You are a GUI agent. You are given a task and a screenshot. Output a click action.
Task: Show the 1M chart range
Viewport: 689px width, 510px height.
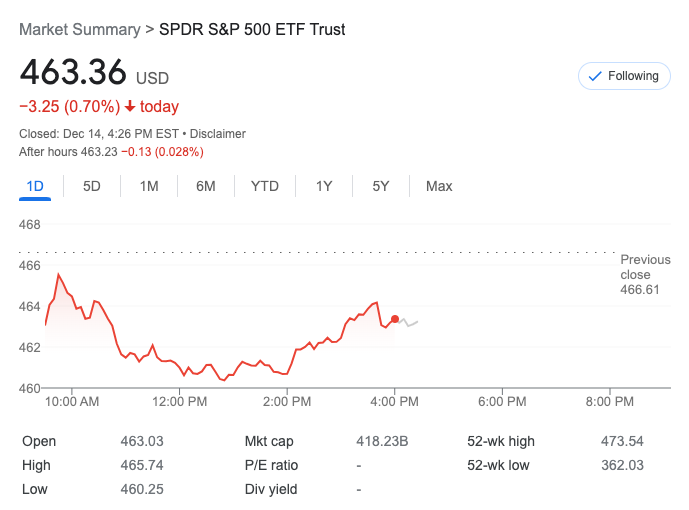coord(149,186)
